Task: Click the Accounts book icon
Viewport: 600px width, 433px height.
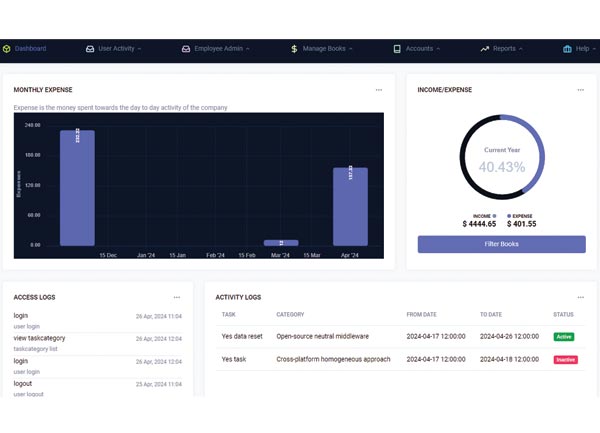Action: (397, 48)
